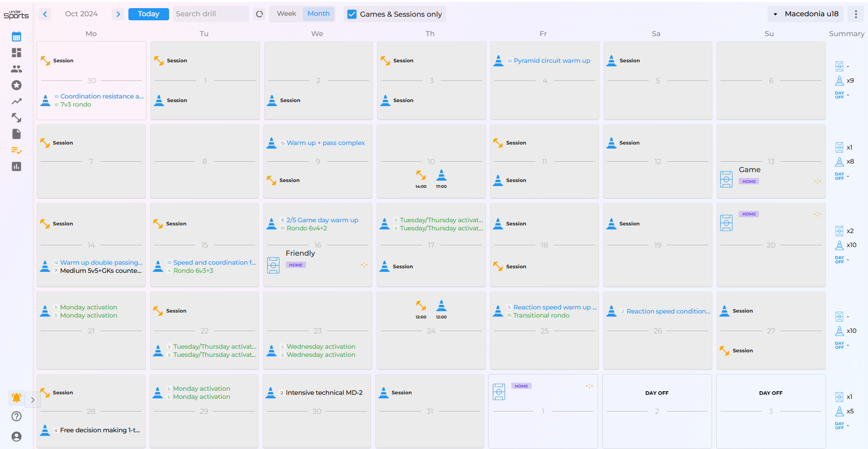Click the Today button
868x449 pixels.
(x=148, y=14)
